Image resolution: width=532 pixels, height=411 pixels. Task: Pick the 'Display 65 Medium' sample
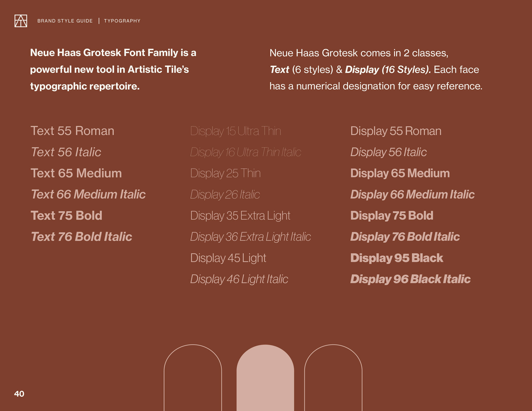(x=400, y=173)
